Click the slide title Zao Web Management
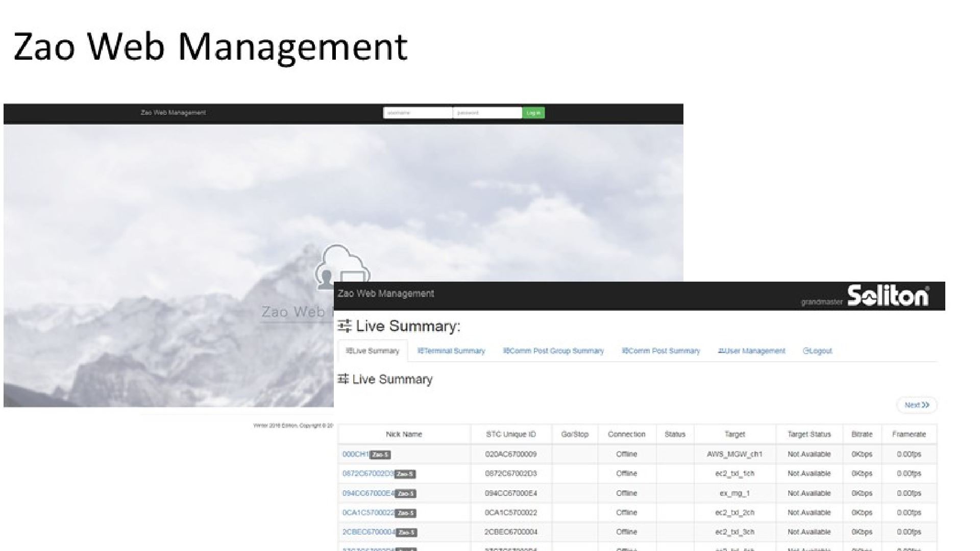980x551 pixels. pos(210,47)
